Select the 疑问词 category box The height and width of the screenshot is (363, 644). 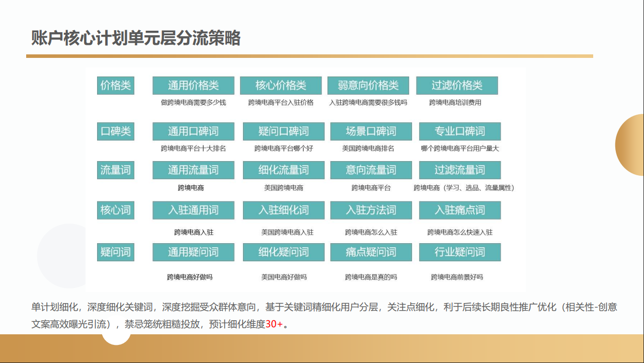(x=116, y=252)
